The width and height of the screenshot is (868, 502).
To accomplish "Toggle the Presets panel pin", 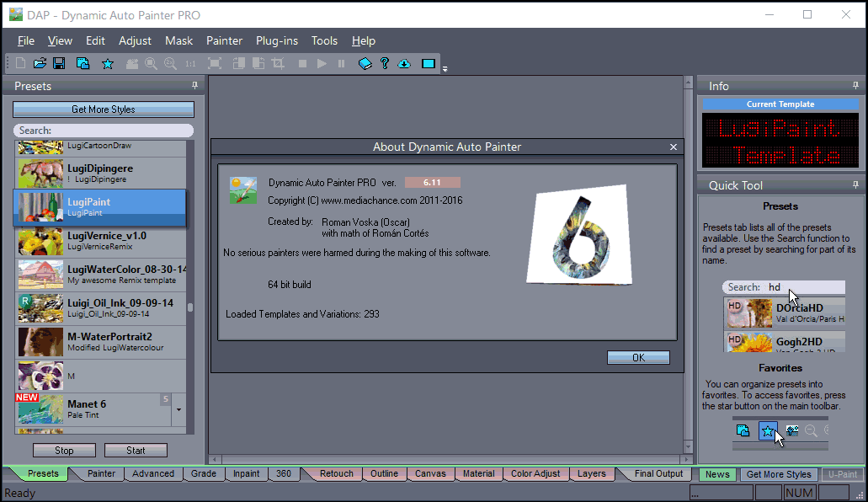I will point(194,85).
